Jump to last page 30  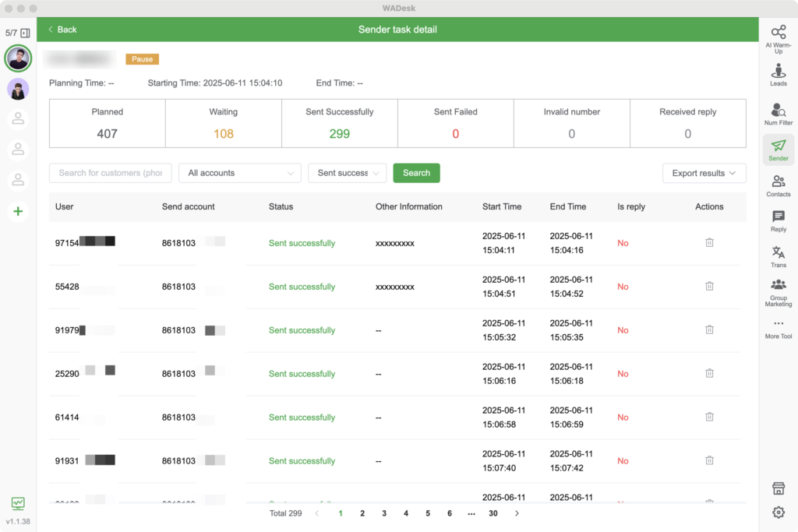point(493,513)
